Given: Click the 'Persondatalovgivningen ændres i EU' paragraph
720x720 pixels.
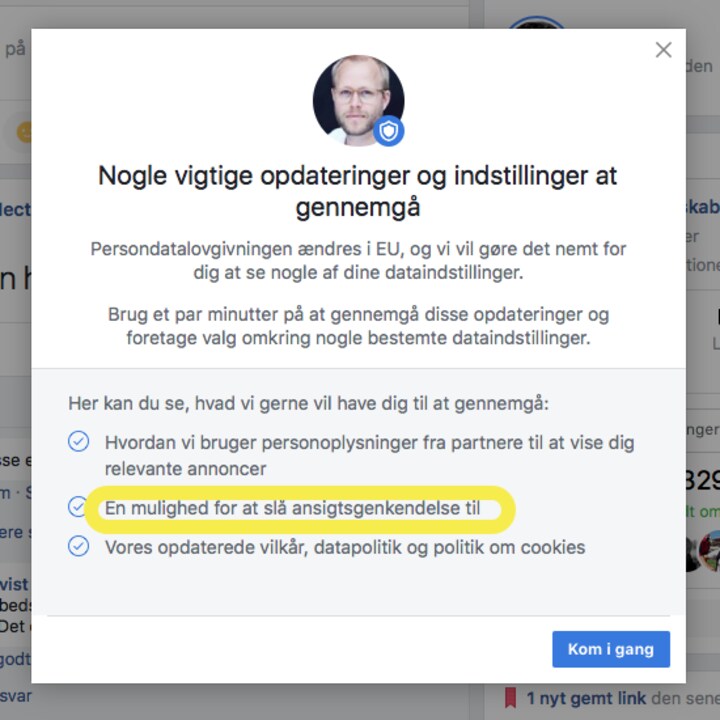Looking at the screenshot, I should coord(358,260).
